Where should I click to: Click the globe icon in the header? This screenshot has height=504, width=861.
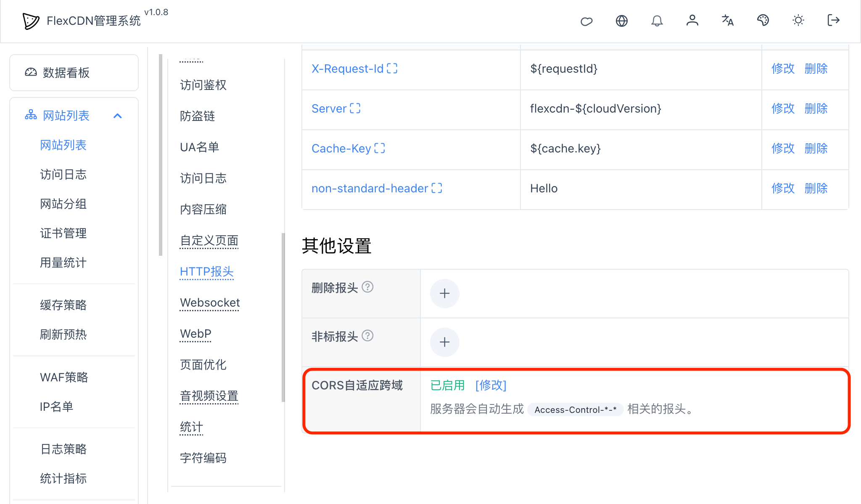click(621, 21)
